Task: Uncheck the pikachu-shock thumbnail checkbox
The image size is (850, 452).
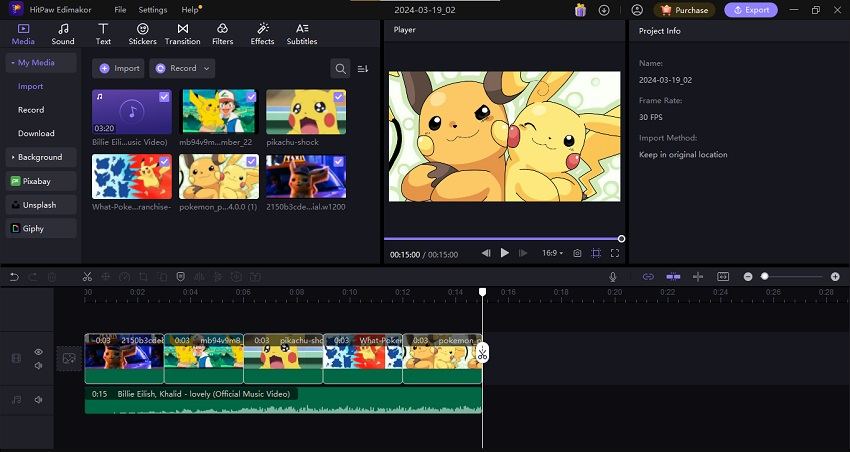Action: click(338, 97)
